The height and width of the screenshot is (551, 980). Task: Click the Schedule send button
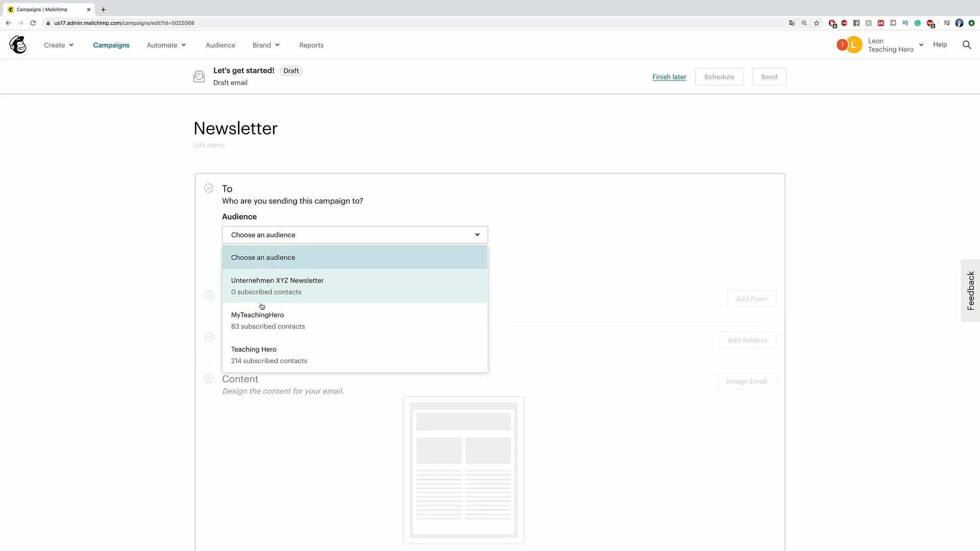[719, 77]
